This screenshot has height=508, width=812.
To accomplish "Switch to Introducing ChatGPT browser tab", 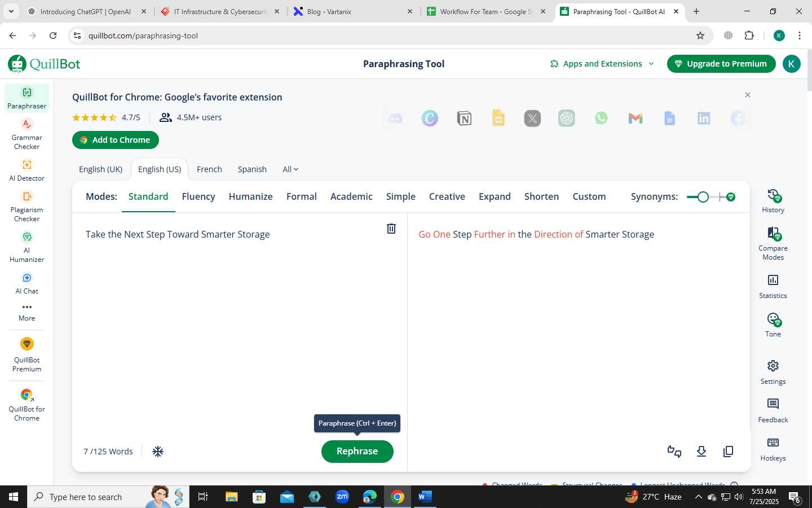I will coord(86,11).
